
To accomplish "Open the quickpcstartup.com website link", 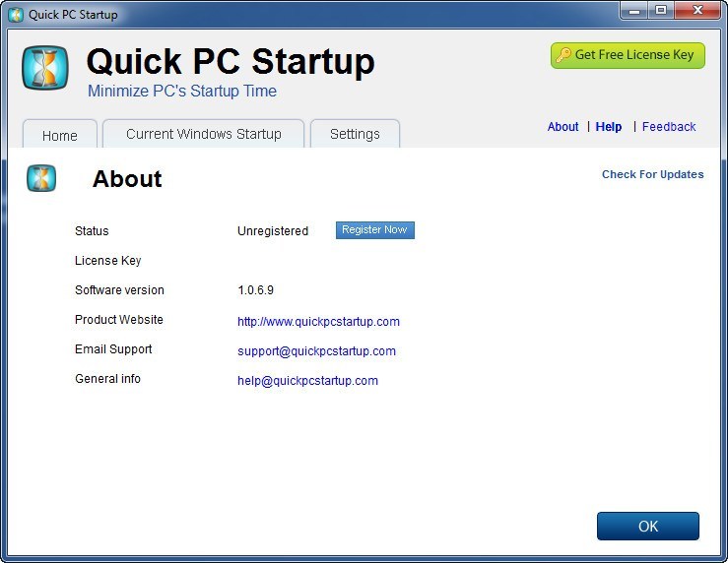I will pos(318,322).
